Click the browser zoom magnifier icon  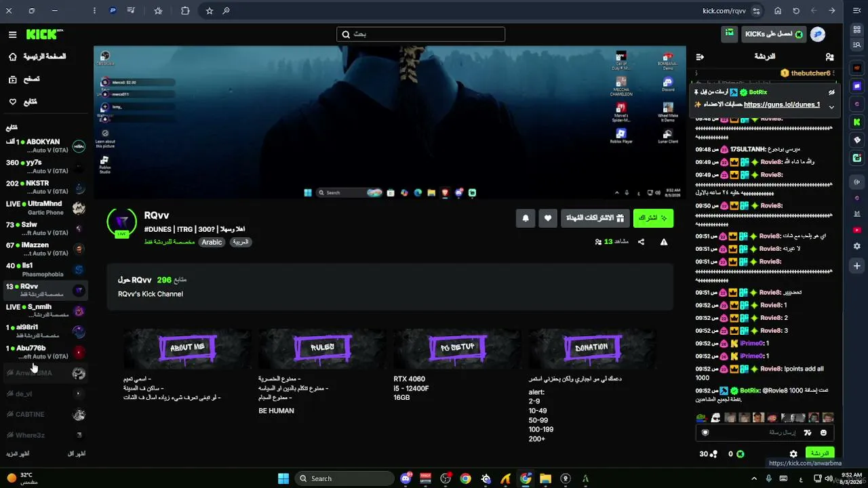click(226, 11)
